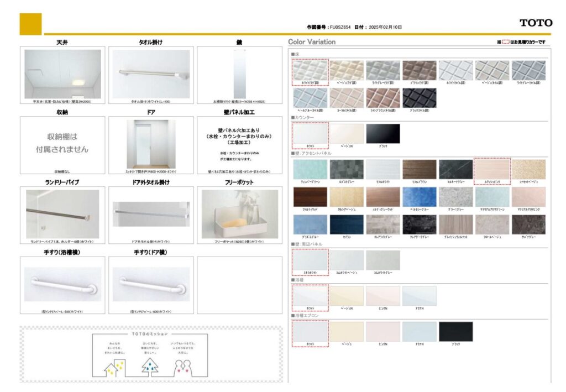Image resolution: width=566 pixels, height=392 pixels.
Task: Click the ランドリーパイプ image
Action: 62,213
